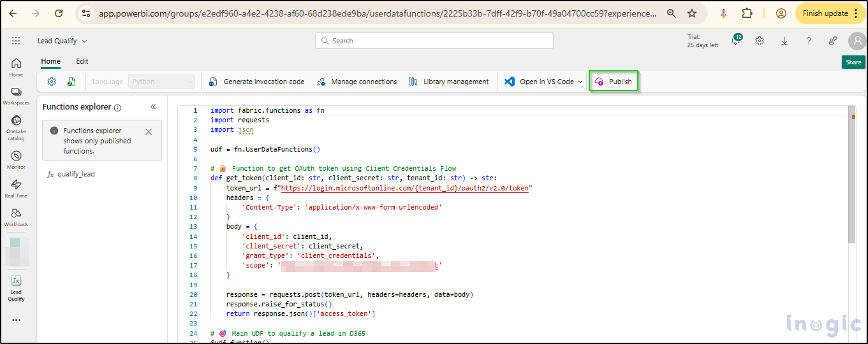Expand the Open in VS Code dropdown arrow

(580, 82)
